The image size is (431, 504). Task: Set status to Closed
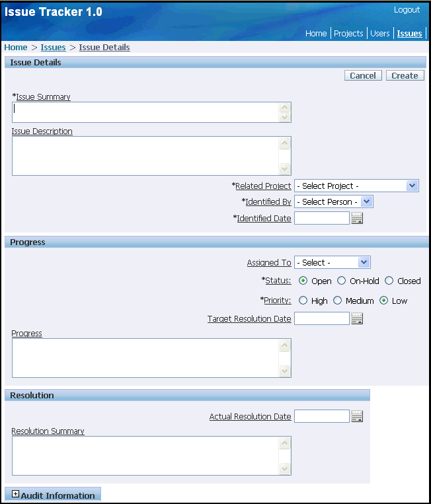click(x=389, y=281)
